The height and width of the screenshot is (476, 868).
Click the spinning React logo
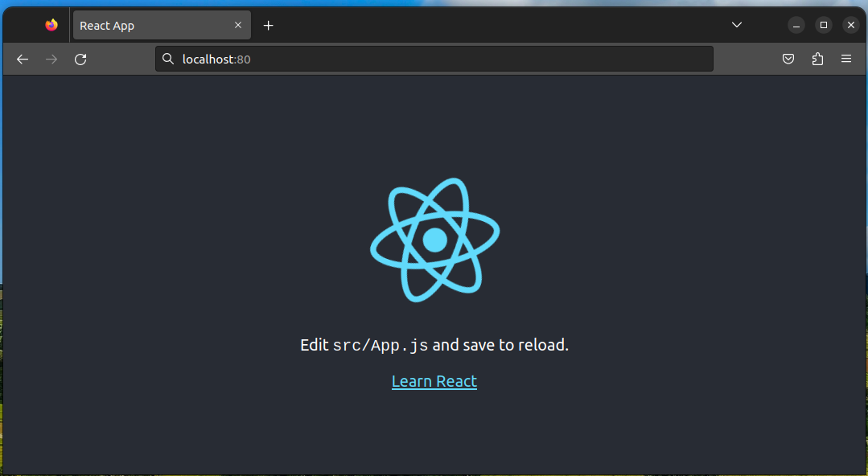pos(434,240)
